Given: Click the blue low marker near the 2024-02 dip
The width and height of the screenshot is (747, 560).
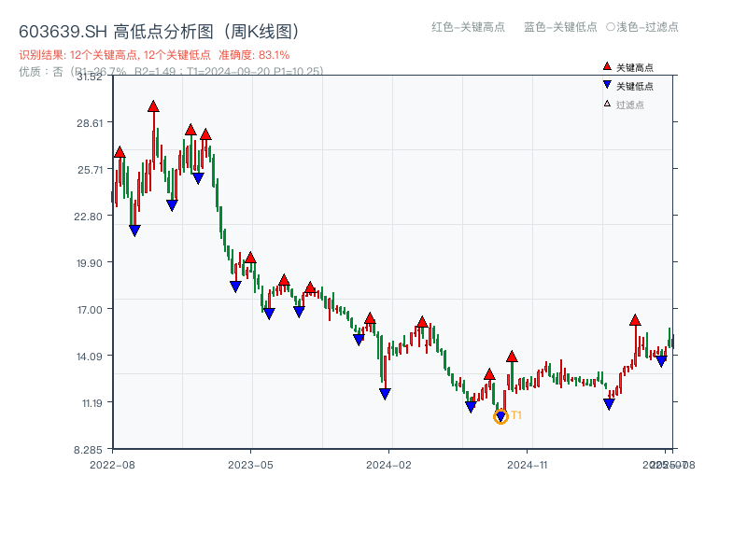Looking at the screenshot, I should click(386, 395).
